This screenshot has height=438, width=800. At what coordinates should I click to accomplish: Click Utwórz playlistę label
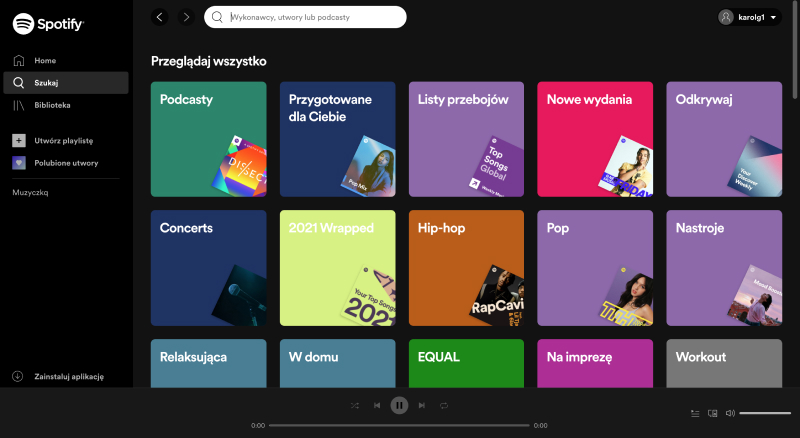point(64,140)
